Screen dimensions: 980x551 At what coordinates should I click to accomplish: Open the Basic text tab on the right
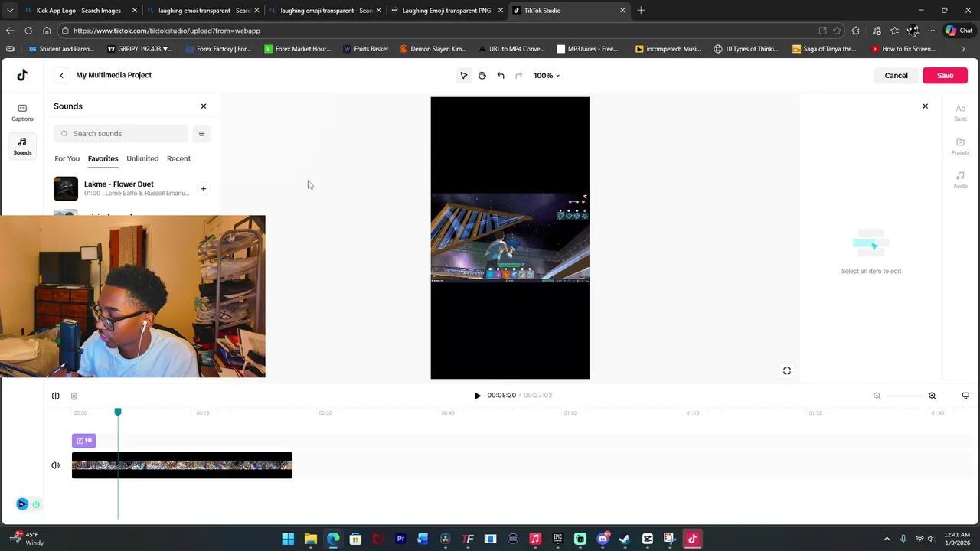(x=960, y=112)
